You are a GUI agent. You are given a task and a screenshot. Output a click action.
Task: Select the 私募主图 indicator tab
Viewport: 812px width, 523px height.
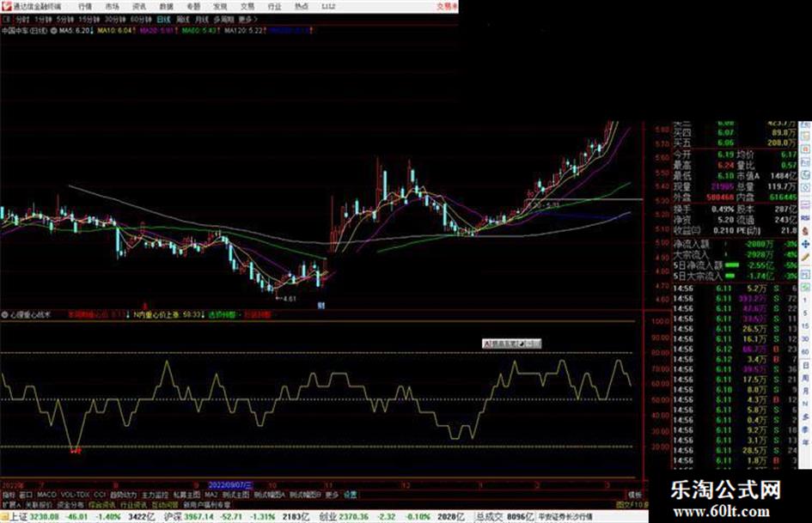186,495
